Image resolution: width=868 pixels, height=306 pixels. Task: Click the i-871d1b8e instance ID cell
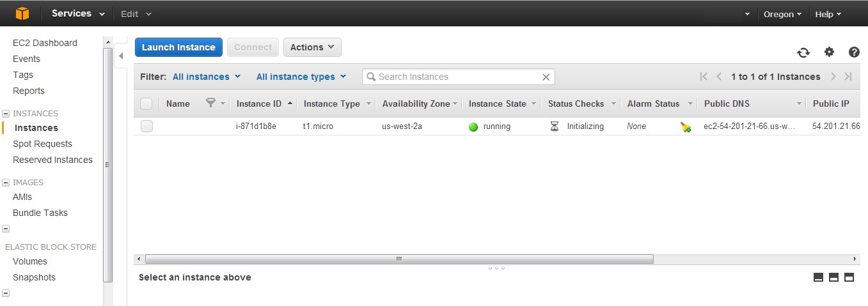[x=256, y=126]
